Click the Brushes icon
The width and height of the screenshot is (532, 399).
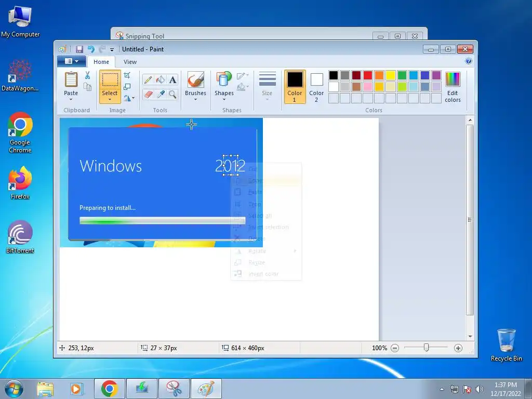(195, 80)
